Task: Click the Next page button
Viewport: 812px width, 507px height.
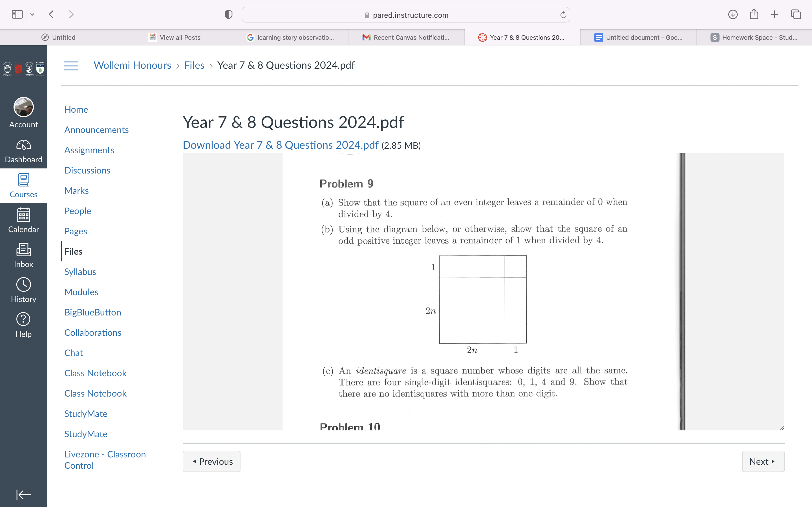Action: (763, 461)
